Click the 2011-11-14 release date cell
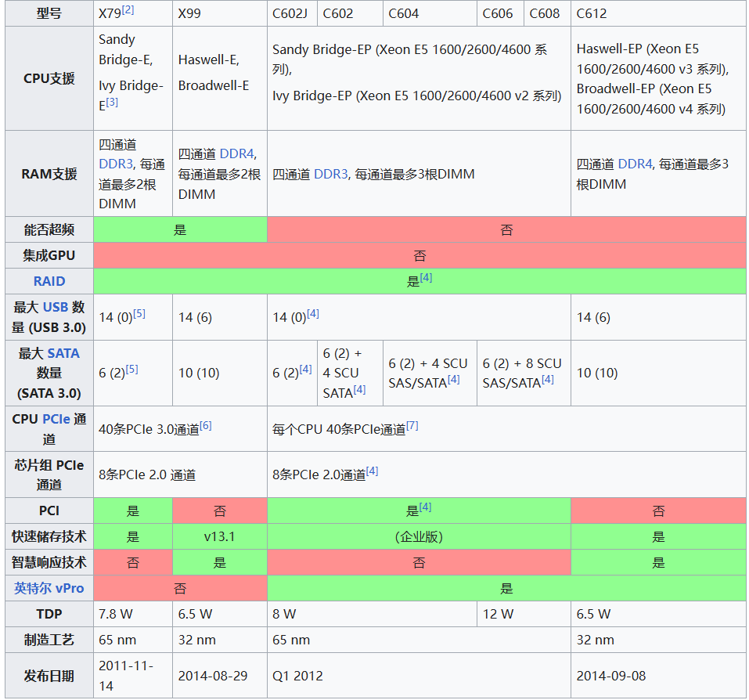 tap(133, 676)
